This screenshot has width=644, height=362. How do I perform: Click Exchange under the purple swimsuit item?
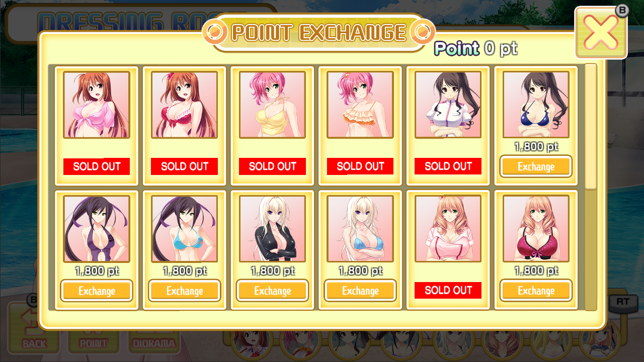tap(97, 291)
